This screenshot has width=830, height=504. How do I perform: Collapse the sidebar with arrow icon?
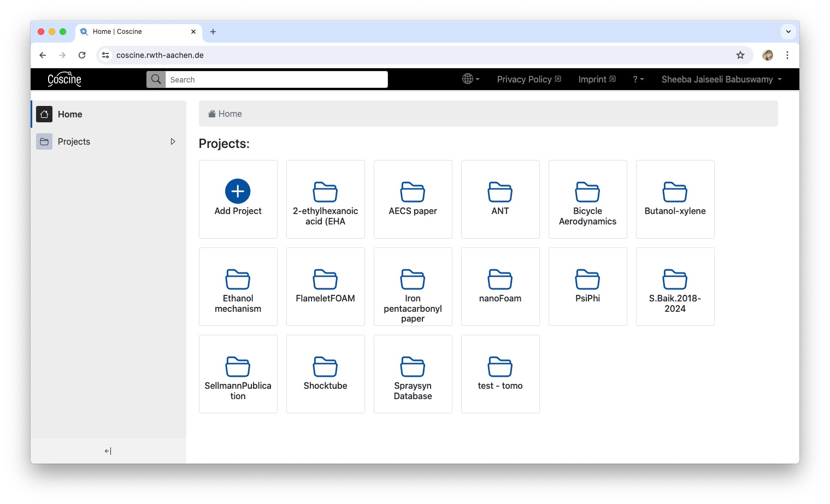point(108,451)
